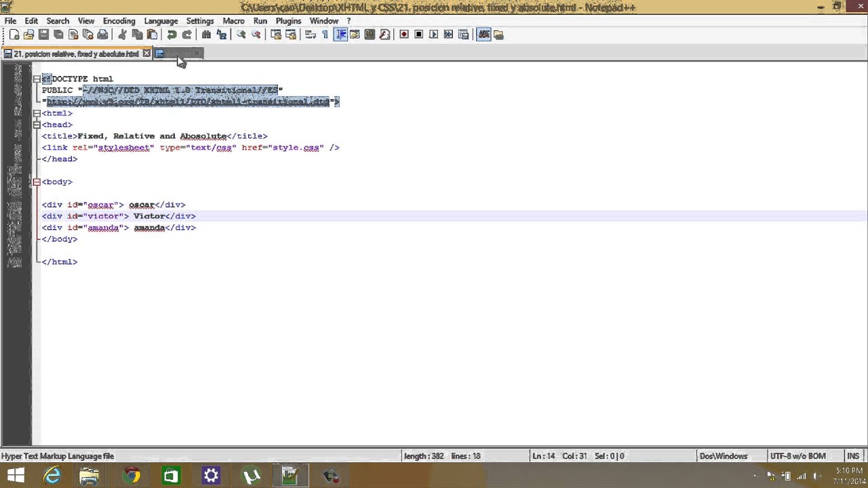The width and height of the screenshot is (868, 488).
Task: Open the Replace dialog toolbar icon
Action: [221, 35]
